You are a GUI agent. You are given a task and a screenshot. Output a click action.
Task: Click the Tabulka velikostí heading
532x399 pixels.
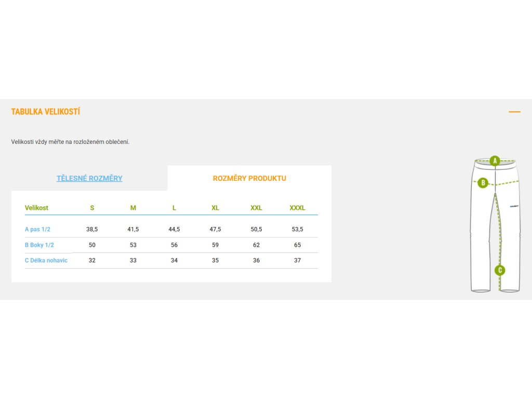46,112
